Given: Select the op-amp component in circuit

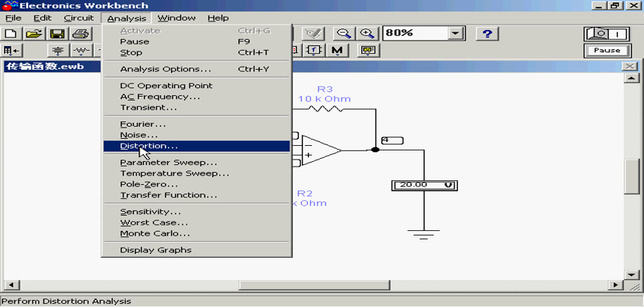Looking at the screenshot, I should point(320,150).
